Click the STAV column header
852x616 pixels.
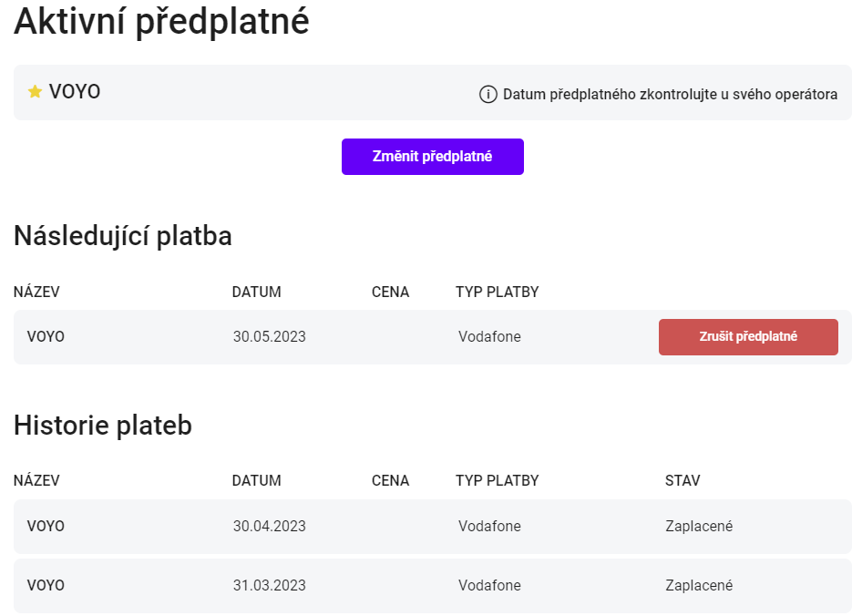coord(683,481)
